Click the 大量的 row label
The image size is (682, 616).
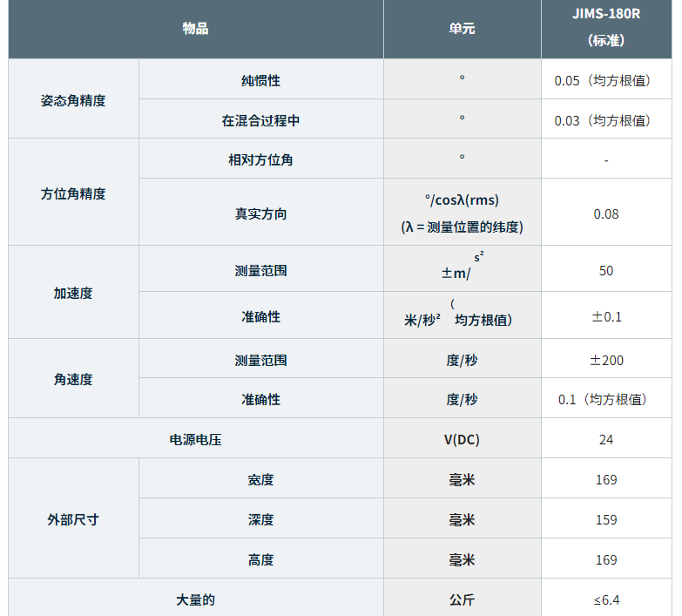pyautogui.click(x=196, y=598)
